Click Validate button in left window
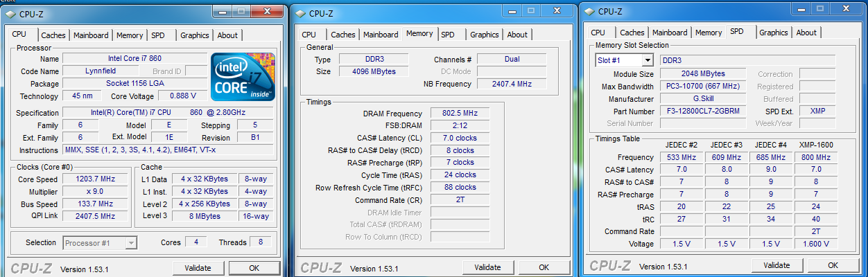868x277 pixels. pos(198,268)
